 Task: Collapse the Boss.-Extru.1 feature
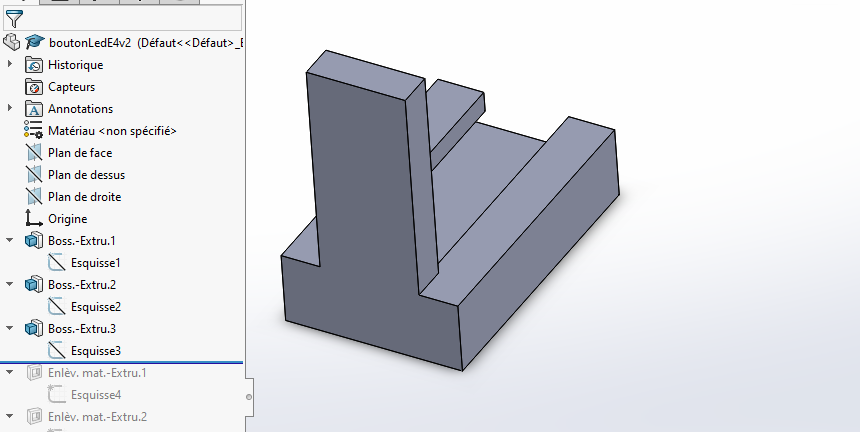tap(10, 241)
